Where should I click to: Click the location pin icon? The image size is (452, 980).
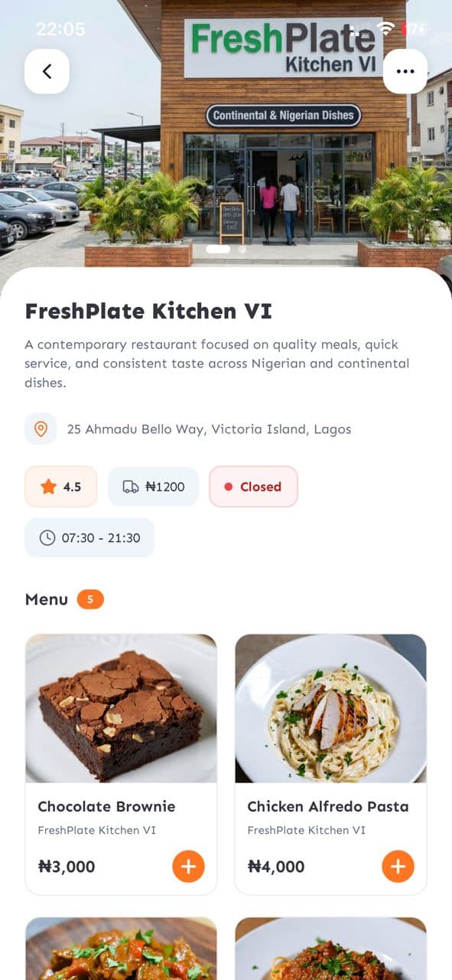pos(41,429)
